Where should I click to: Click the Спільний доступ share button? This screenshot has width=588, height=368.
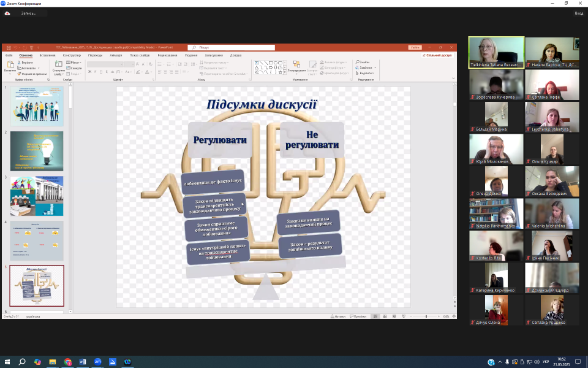[439, 55]
